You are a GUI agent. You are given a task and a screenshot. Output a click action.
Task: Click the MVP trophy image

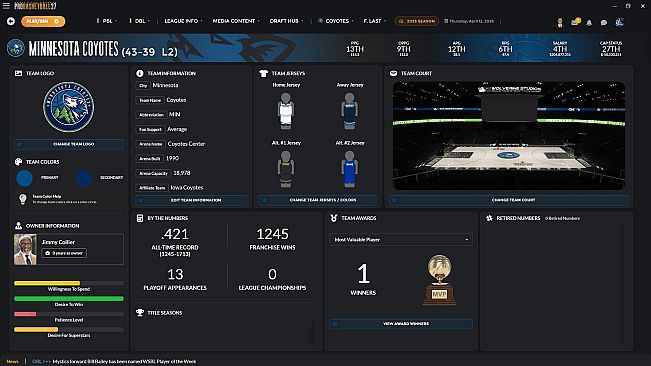pos(439,280)
